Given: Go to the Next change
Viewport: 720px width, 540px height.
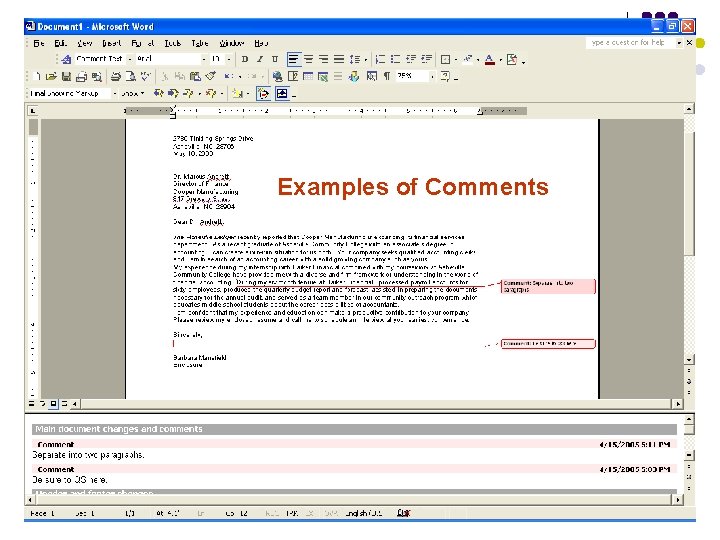Looking at the screenshot, I should [173, 94].
